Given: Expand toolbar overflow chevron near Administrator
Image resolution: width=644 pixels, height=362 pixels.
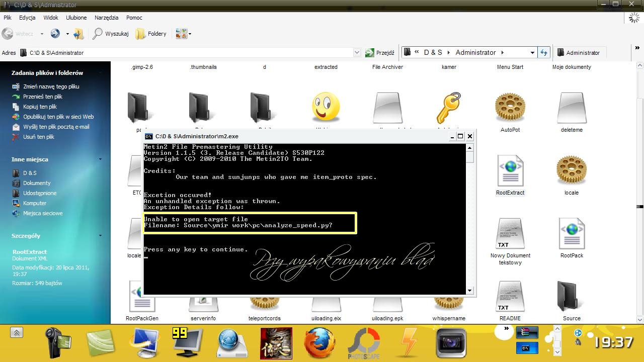Looking at the screenshot, I should pos(637,49).
